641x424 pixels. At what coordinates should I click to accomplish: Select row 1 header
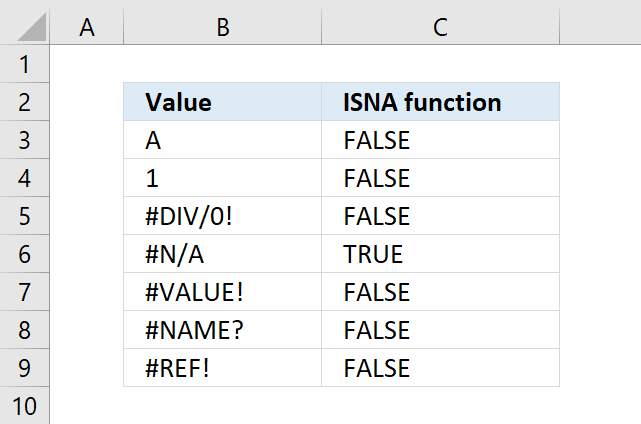(x=25, y=64)
